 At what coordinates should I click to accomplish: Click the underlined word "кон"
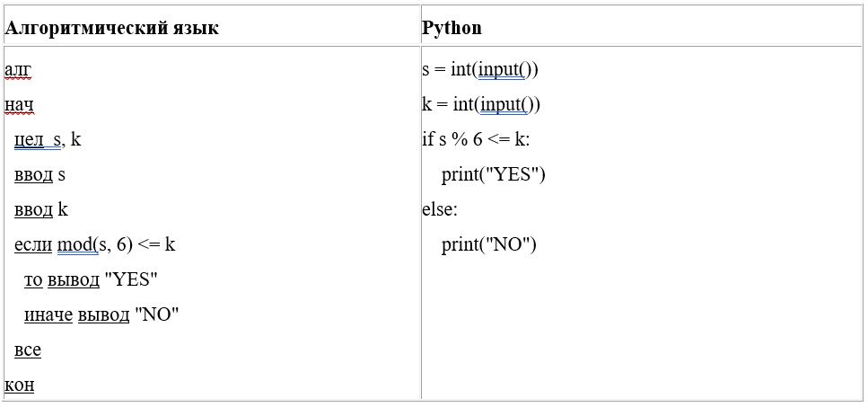click(20, 385)
